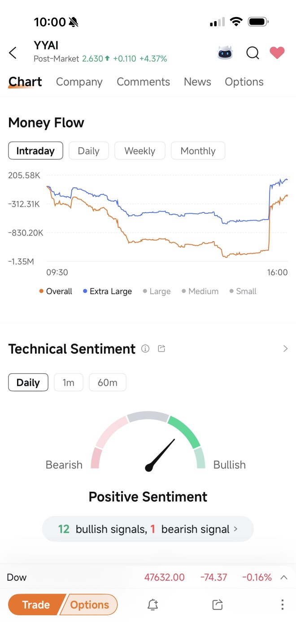This screenshot has width=296, height=644.
Task: Tap the back arrow icon
Action: click(x=13, y=53)
